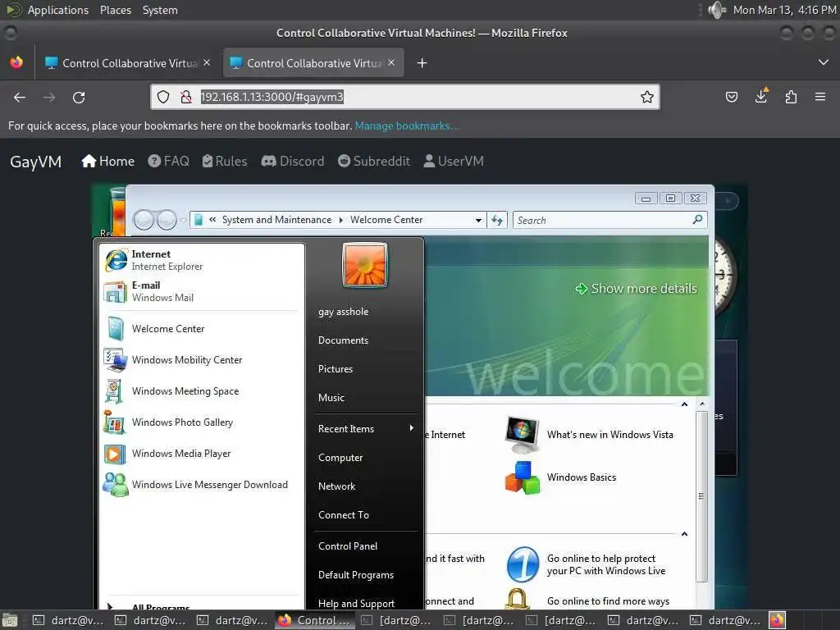
Task: Bookmark this page with the star icon
Action: [646, 97]
